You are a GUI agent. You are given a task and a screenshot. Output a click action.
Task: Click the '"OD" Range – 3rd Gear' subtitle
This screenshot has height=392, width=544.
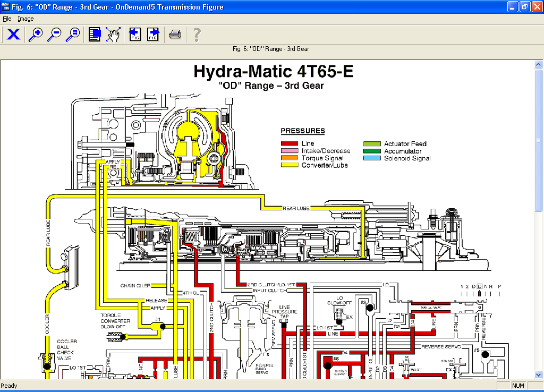tap(271, 86)
